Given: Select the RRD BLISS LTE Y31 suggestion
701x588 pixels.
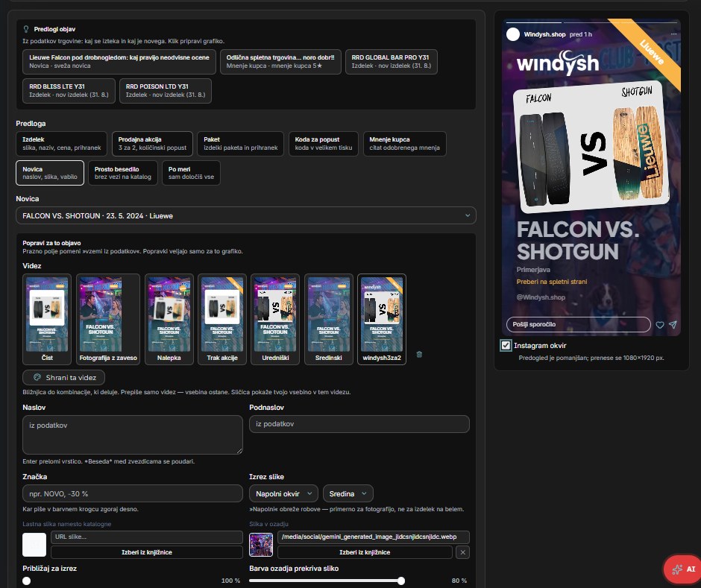Looking at the screenshot, I should 69,91.
